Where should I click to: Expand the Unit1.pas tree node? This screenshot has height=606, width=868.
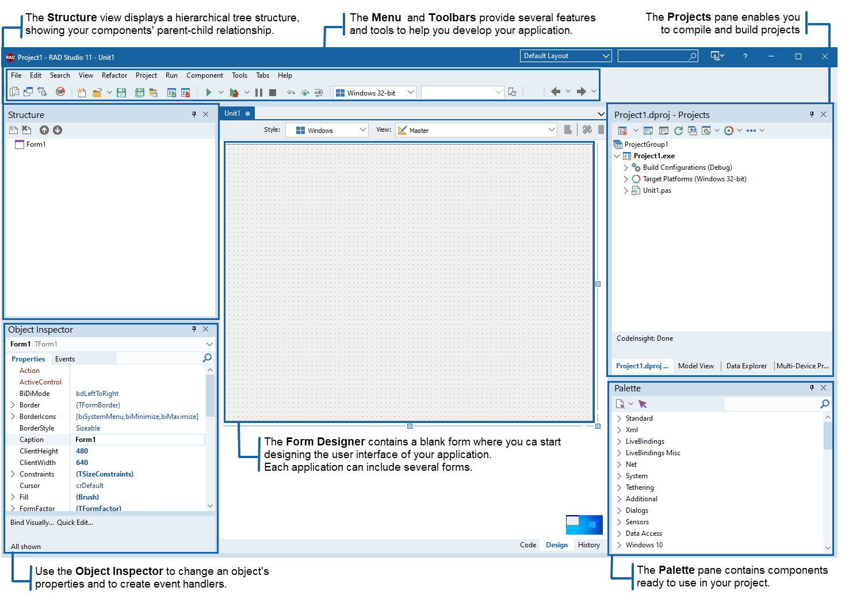[x=626, y=190]
